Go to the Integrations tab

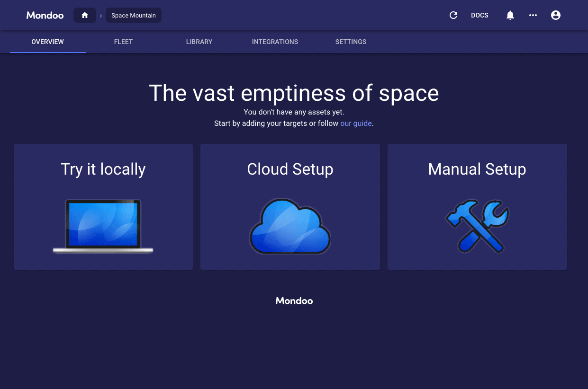tap(275, 42)
